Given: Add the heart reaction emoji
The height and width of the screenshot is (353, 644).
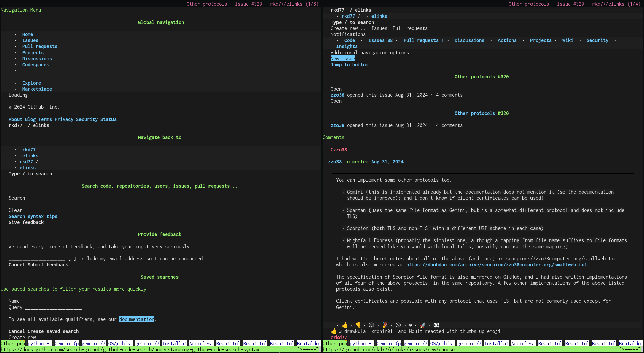Looking at the screenshot, I should point(410,325).
